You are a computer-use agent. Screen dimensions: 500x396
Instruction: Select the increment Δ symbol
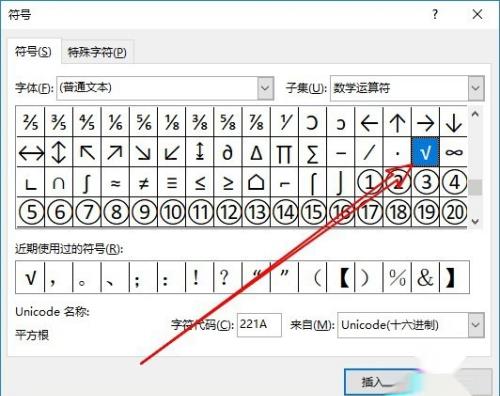click(257, 152)
